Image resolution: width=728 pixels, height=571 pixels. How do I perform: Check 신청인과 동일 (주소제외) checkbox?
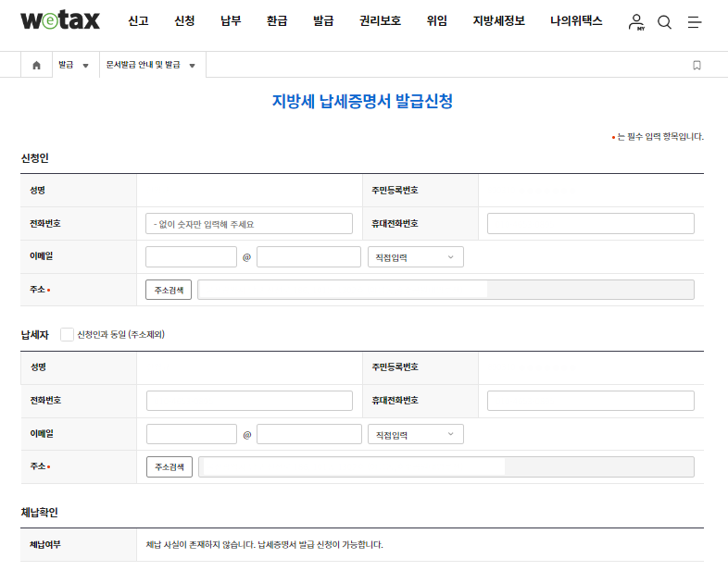pos(67,334)
